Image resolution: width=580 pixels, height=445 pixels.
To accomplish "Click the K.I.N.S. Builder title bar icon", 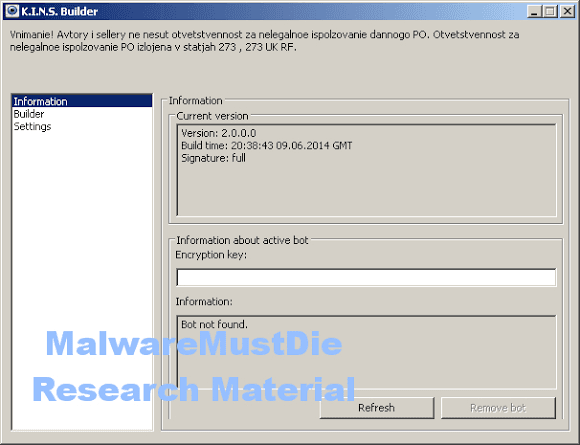I will pyautogui.click(x=12, y=11).
